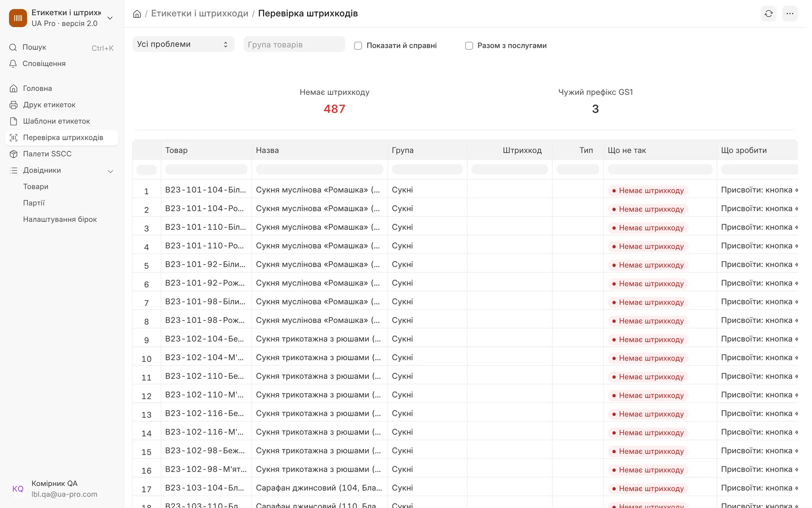Viewport: 812px width, 508px height.
Task: Click the Комірник QA user name
Action: (55, 483)
